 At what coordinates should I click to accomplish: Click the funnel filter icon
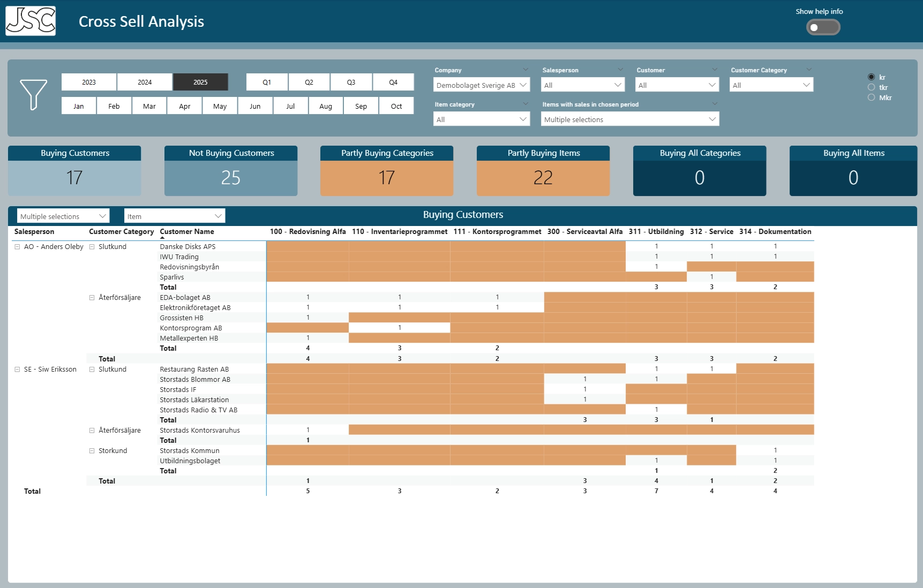33,95
